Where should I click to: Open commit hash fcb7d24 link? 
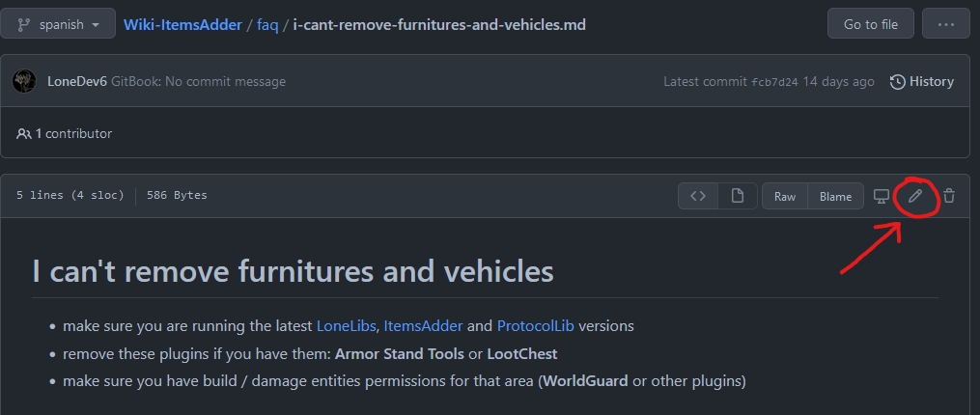[774, 82]
